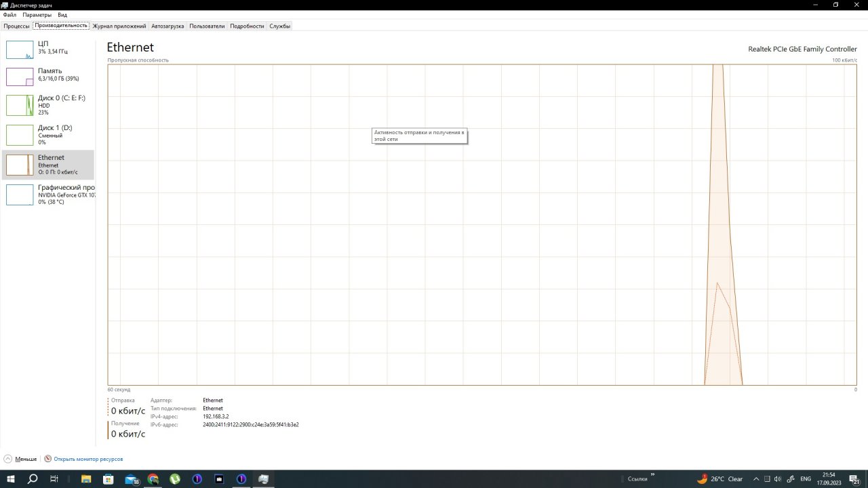The height and width of the screenshot is (488, 868).
Task: Expand the Ссылки toolbar chevron
Action: (x=653, y=474)
